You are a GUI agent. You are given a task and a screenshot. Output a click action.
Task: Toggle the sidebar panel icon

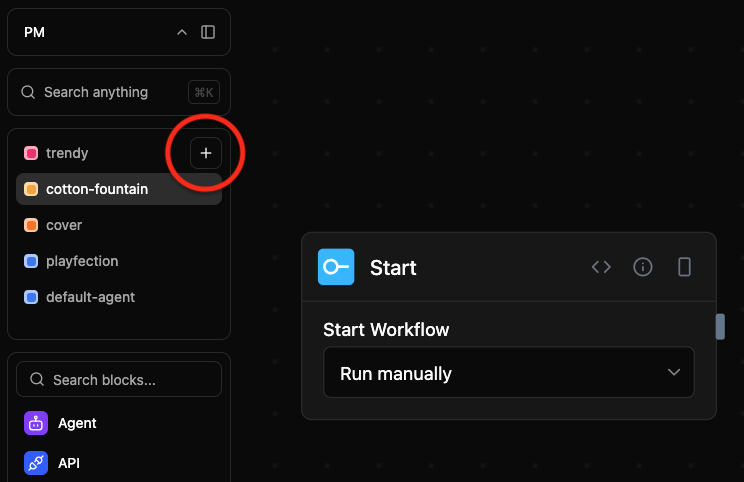click(208, 32)
